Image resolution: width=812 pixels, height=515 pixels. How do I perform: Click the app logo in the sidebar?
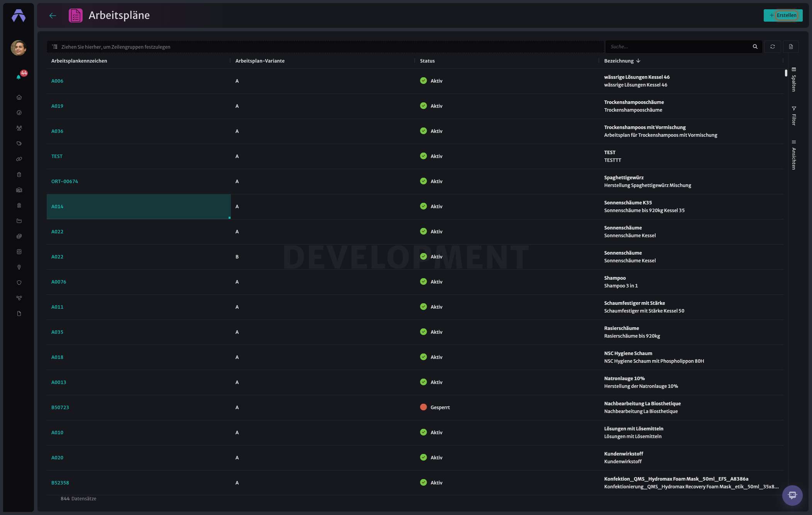point(19,16)
